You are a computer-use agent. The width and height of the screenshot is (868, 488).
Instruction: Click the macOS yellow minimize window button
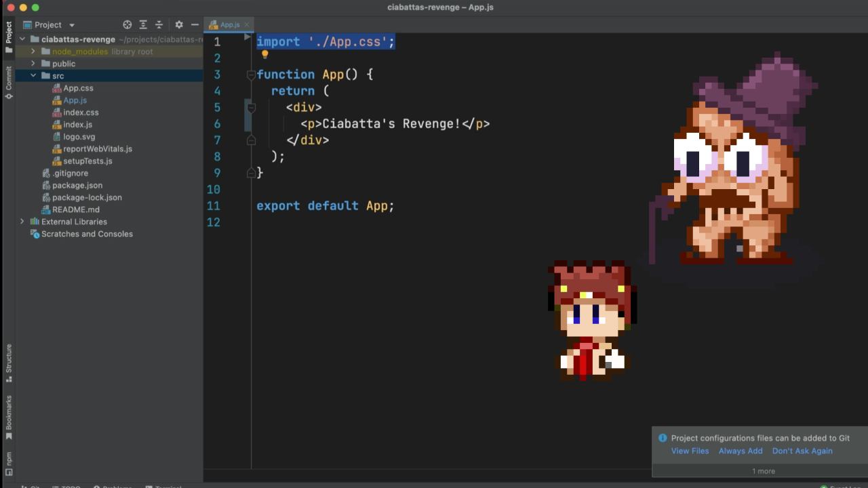pos(22,7)
